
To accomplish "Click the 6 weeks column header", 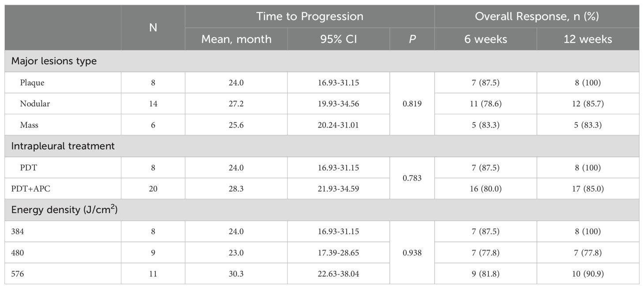I will coord(485,39).
